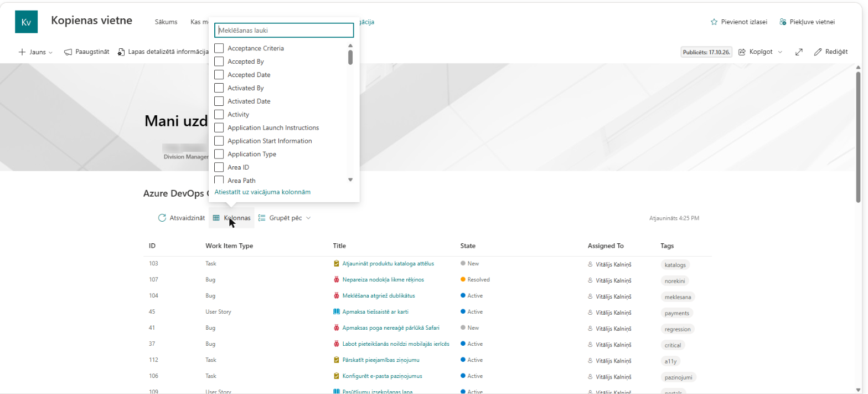Screen dimensions: 868x394
Task: Click the refresh icon beside Atsvaidzināt
Action: tap(162, 218)
